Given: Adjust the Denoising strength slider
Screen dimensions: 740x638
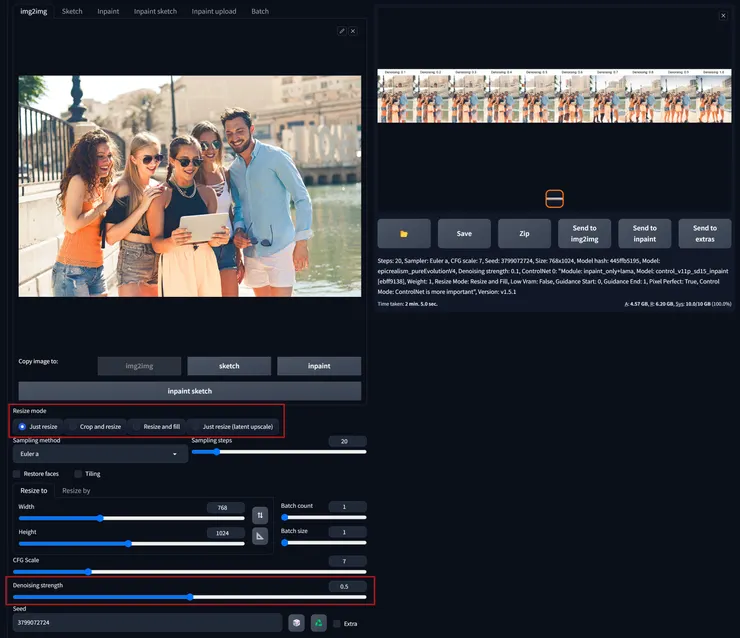Looking at the screenshot, I should 190,597.
